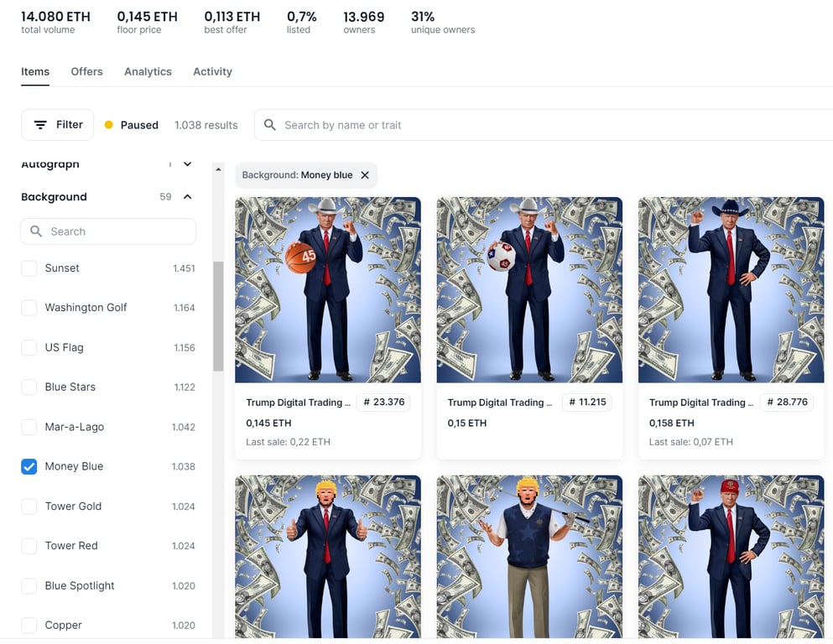The height and width of the screenshot is (644, 833).
Task: Click the ID badge showing # 28.776
Action: point(786,402)
